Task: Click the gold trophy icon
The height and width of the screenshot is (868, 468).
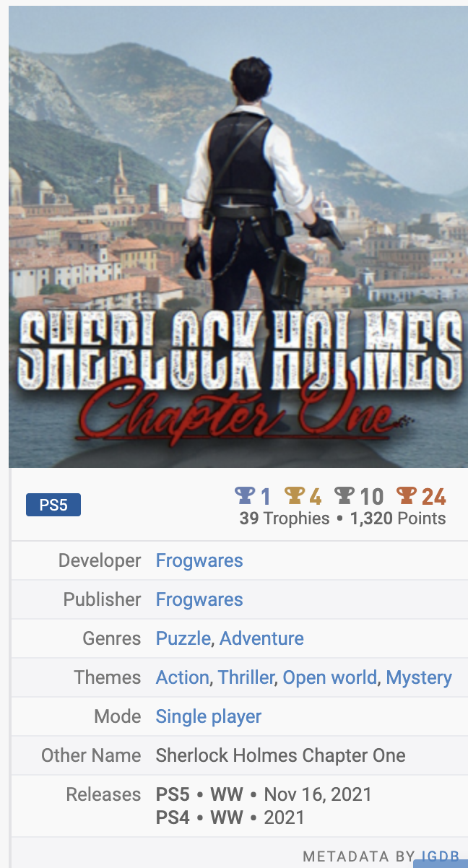Action: [x=295, y=495]
